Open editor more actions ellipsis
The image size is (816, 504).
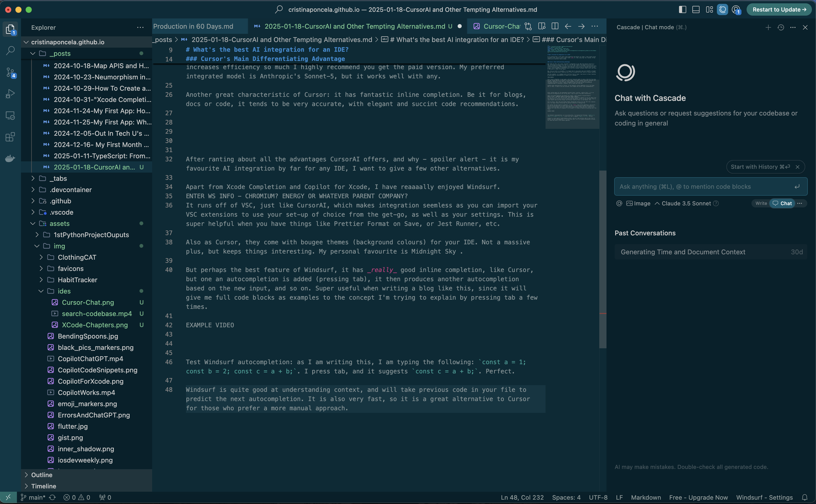[x=595, y=26]
